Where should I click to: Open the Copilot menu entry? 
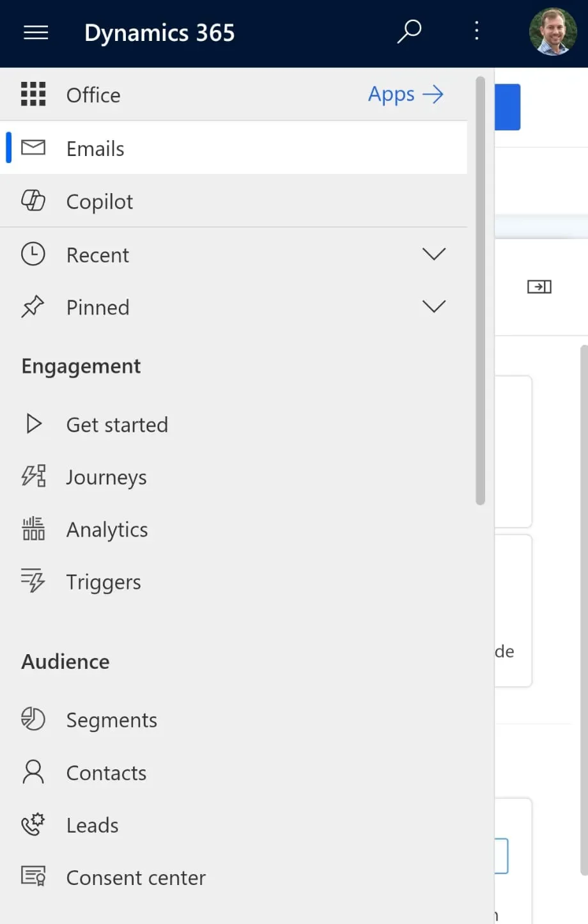(x=233, y=201)
